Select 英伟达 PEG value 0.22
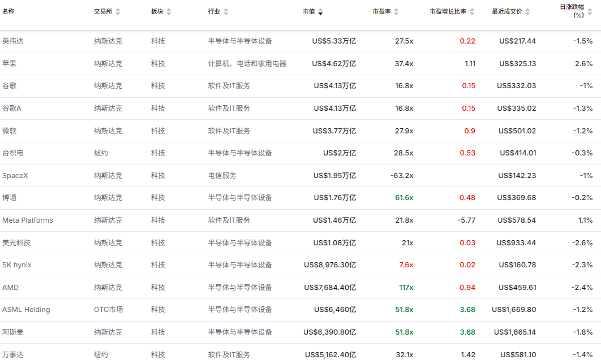Viewport: 601px width, 364px height. point(467,41)
